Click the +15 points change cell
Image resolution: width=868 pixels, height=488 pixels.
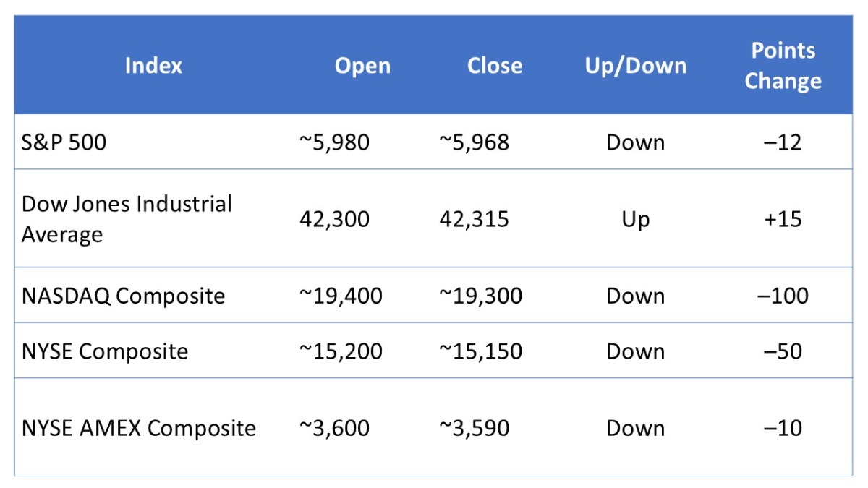[783, 219]
